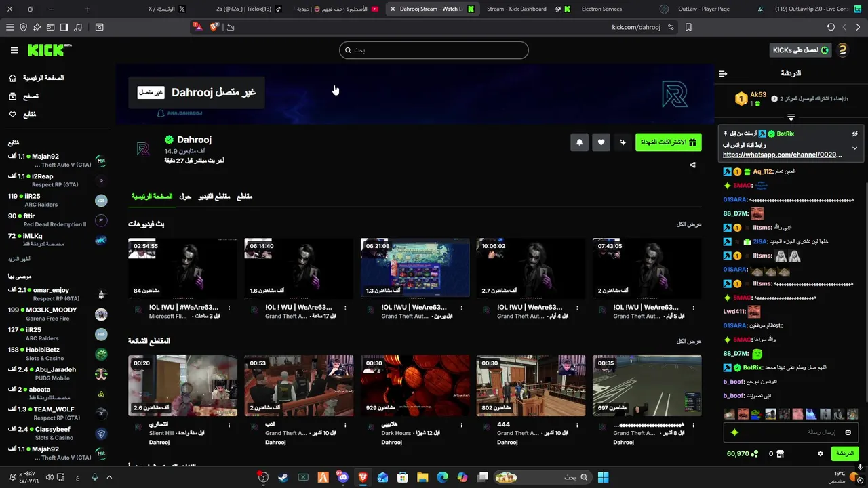
Task: Click green sparkle icon in chat input
Action: (734, 432)
